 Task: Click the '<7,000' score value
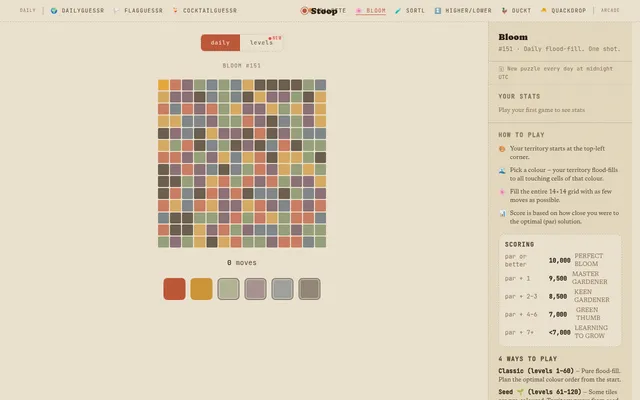tap(560, 332)
